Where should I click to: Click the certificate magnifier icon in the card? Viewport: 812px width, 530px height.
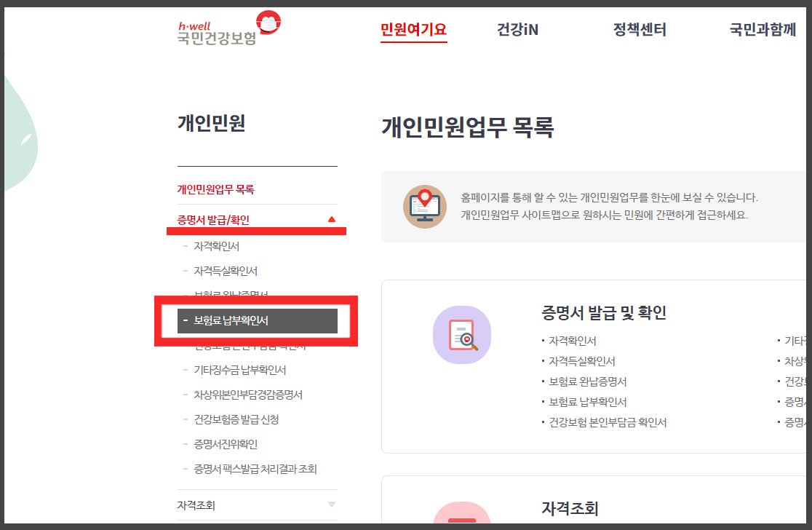pos(462,335)
